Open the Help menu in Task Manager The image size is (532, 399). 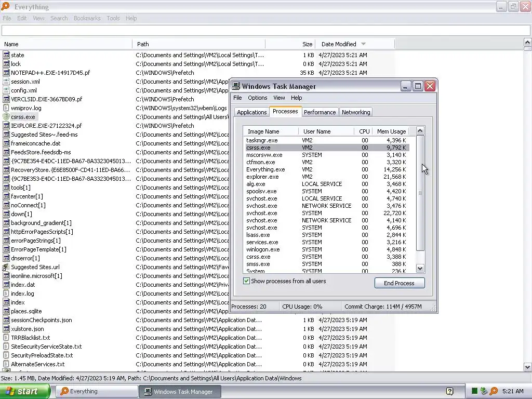pyautogui.click(x=296, y=98)
